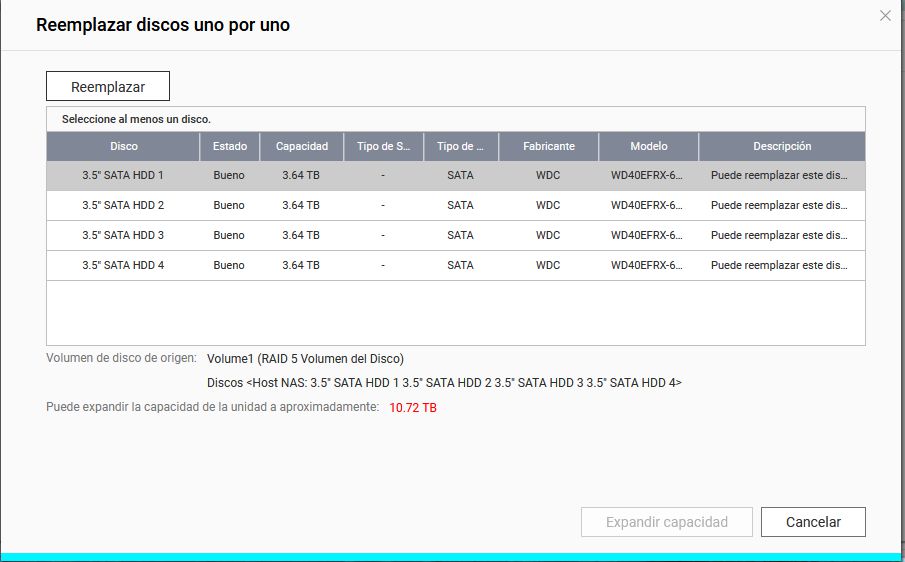The height and width of the screenshot is (562, 905).
Task: Sort by the Disco column header
Action: click(124, 146)
